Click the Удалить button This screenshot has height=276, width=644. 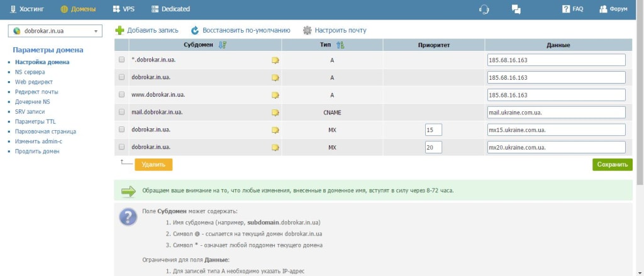pyautogui.click(x=153, y=165)
